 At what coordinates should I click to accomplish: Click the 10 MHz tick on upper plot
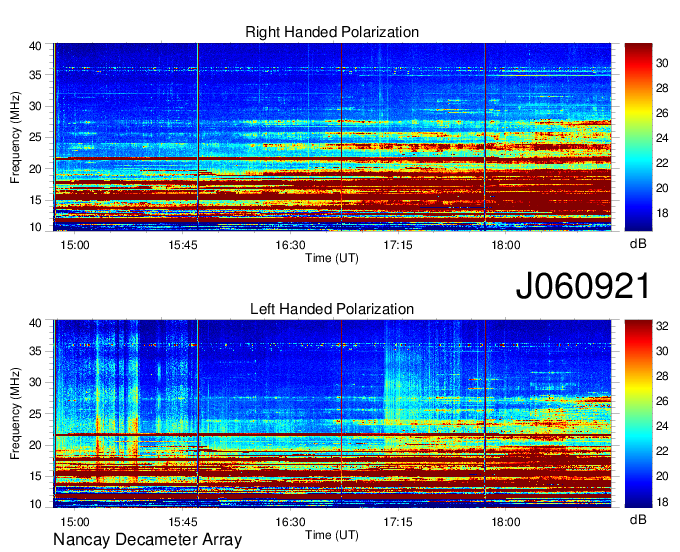tap(35, 227)
